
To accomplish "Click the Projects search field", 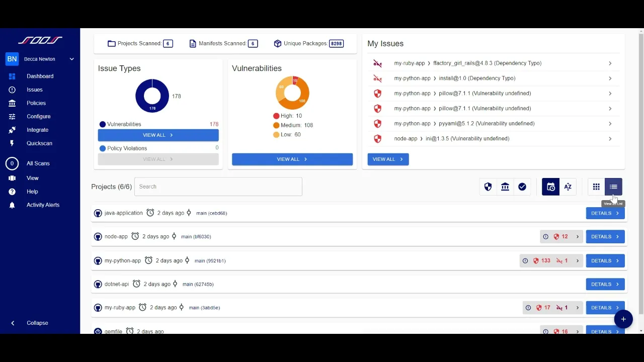I will pos(218,187).
